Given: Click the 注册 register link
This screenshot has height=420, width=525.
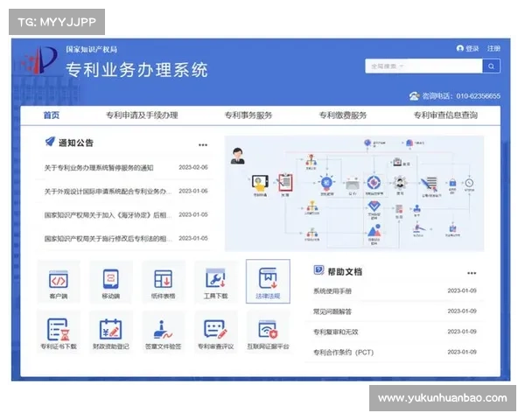Looking at the screenshot, I should tap(493, 49).
